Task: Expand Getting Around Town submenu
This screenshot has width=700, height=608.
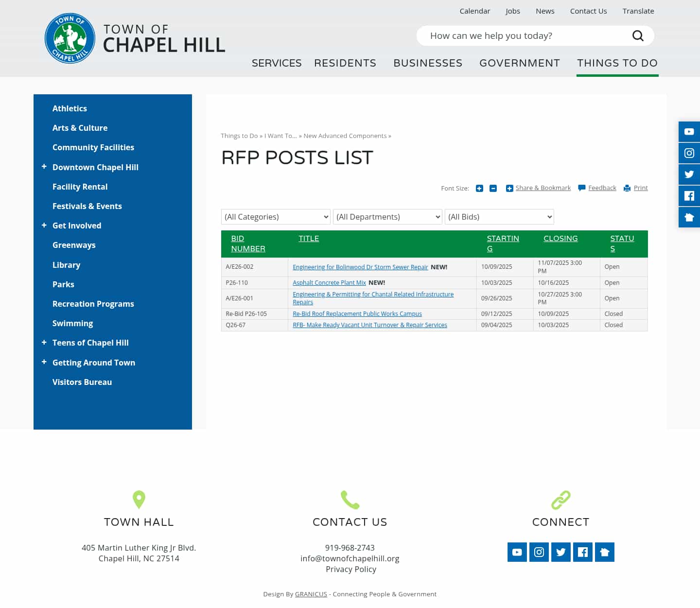Action: click(44, 362)
